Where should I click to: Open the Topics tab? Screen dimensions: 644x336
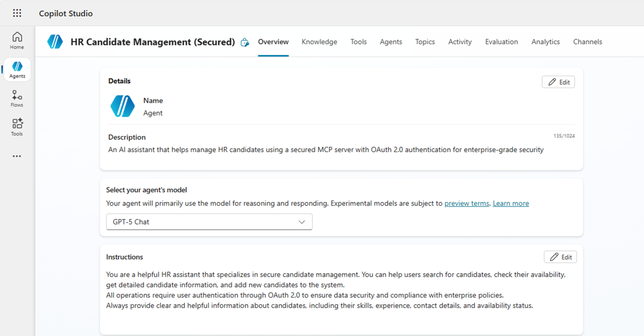425,42
